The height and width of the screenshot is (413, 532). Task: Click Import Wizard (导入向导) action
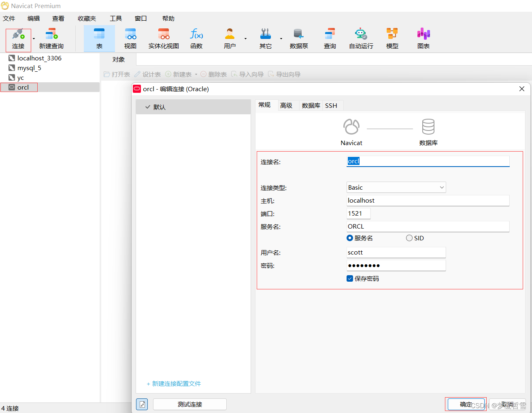(x=247, y=74)
